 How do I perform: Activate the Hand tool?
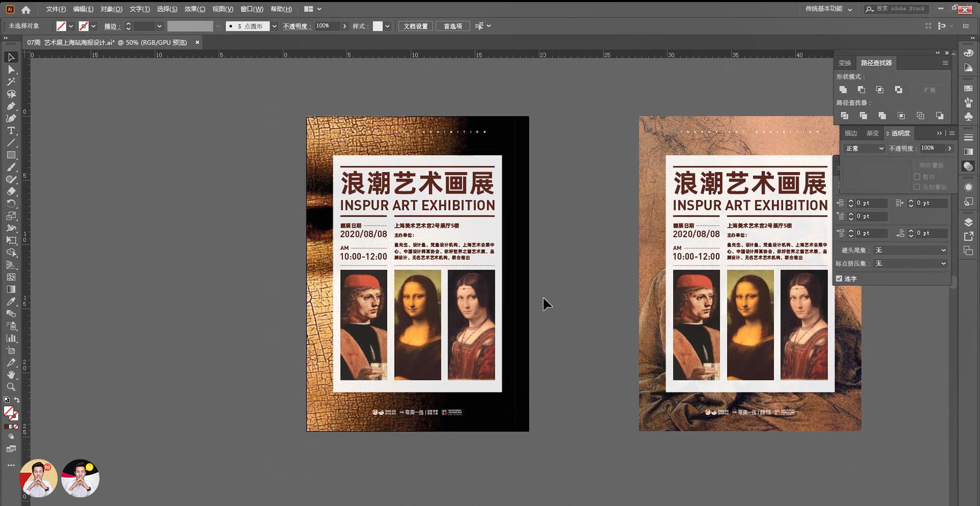point(11,375)
